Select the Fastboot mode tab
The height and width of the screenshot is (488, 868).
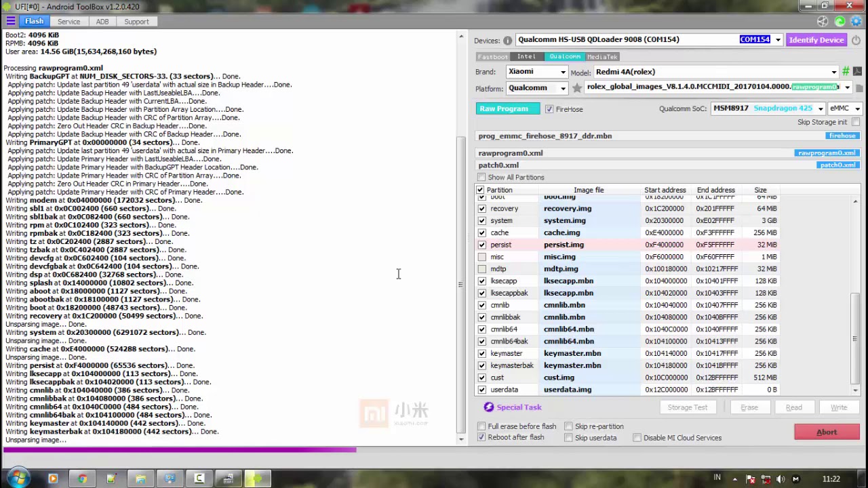492,57
